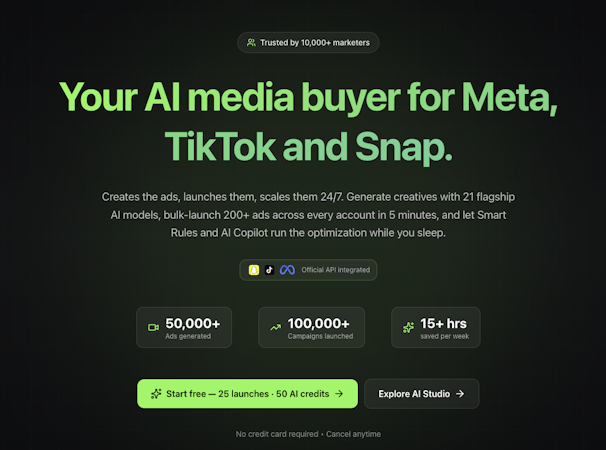Click the 15+ hrs saved per week card
Image resolution: width=606 pixels, height=450 pixels.
point(436,327)
